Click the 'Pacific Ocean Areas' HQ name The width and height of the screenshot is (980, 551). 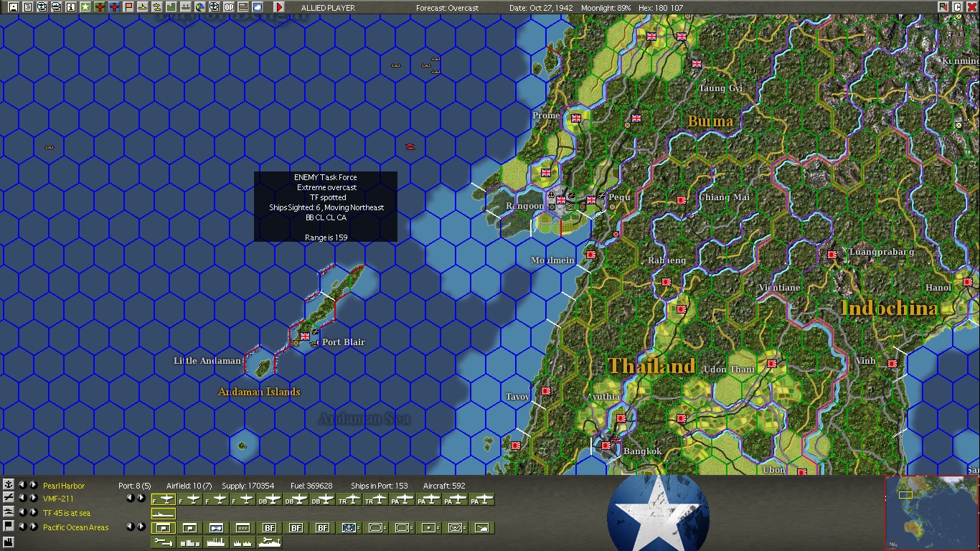click(x=76, y=527)
